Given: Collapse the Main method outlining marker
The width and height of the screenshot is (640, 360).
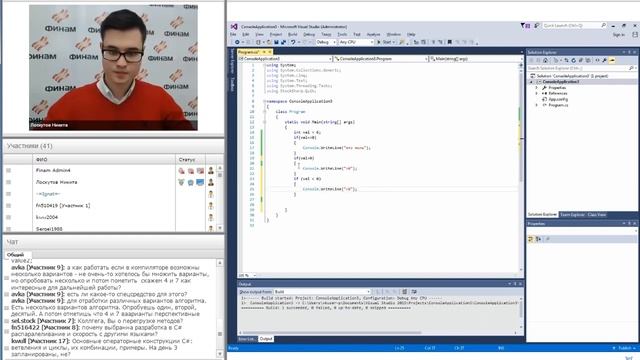Looking at the screenshot, I should click(x=264, y=122).
